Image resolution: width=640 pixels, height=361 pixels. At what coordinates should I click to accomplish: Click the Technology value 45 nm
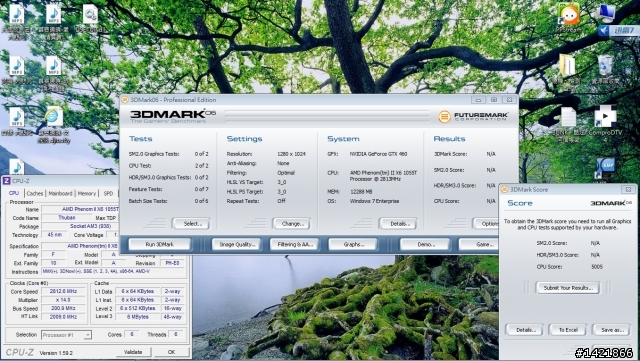[54, 235]
